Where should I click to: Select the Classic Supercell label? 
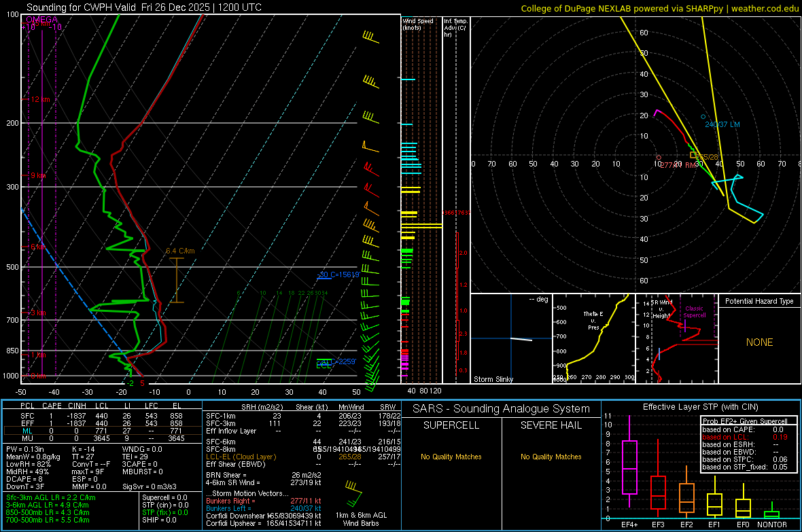click(x=695, y=312)
